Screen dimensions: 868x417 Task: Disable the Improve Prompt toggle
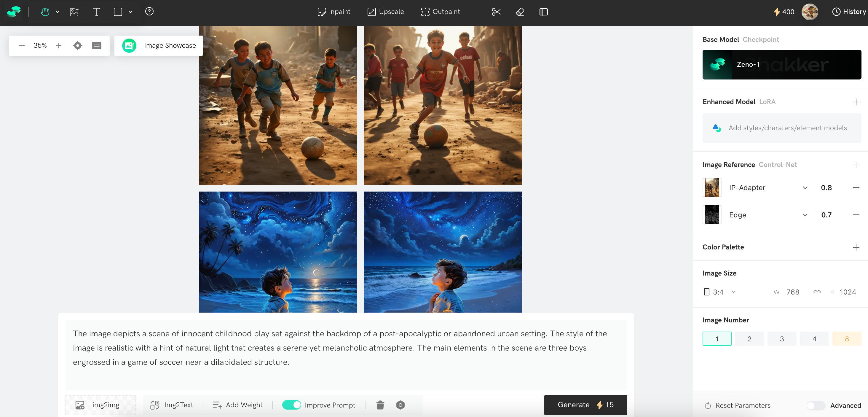click(x=292, y=405)
